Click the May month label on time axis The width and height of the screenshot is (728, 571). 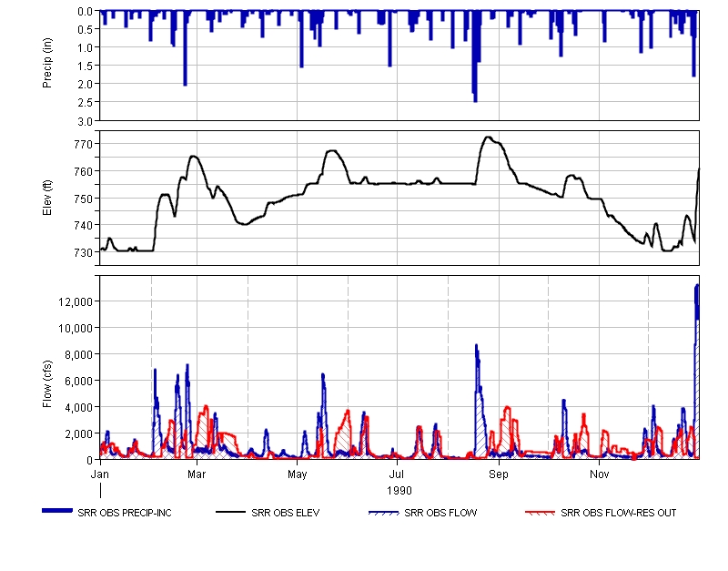(298, 474)
